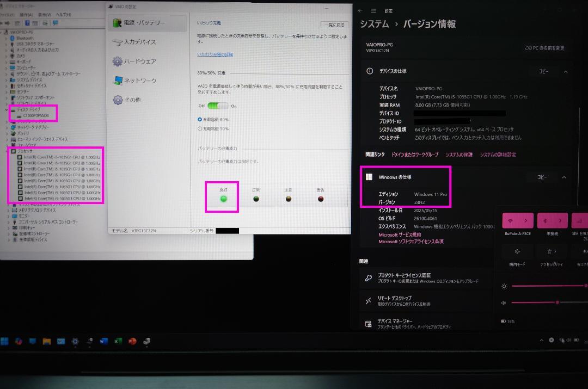Click the speaker icon beside the volume slider

click(504, 303)
